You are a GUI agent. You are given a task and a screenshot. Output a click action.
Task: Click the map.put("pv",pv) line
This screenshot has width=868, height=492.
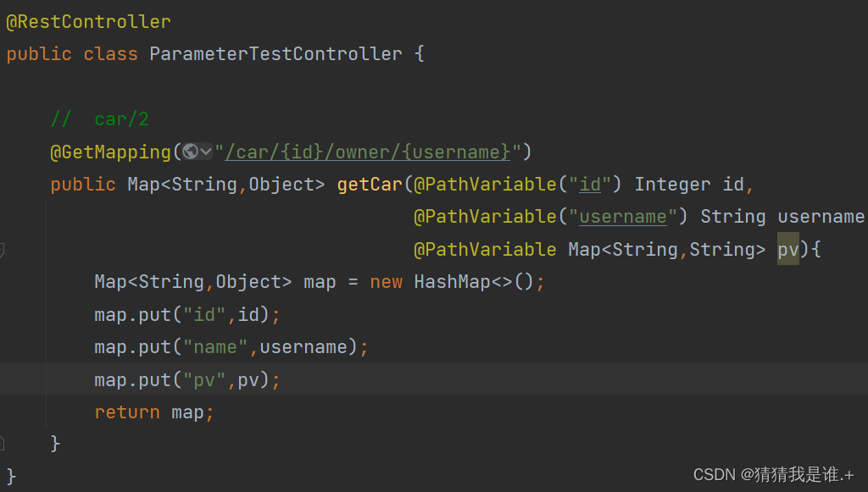coord(186,380)
